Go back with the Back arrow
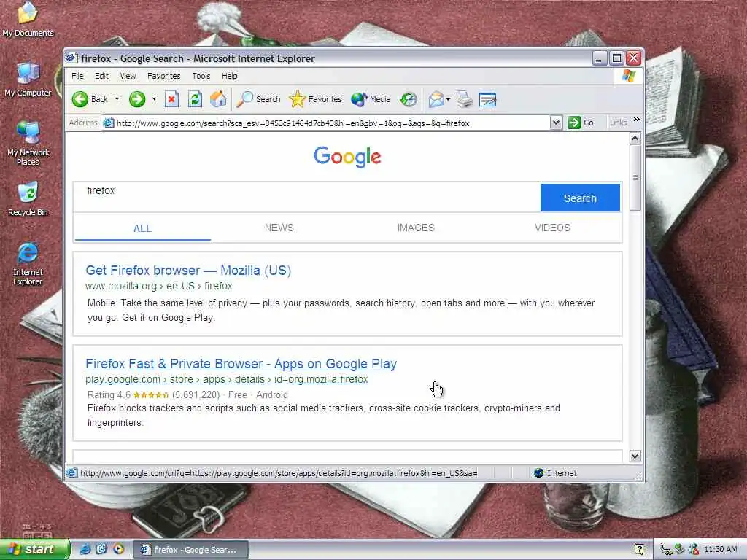 (x=90, y=99)
